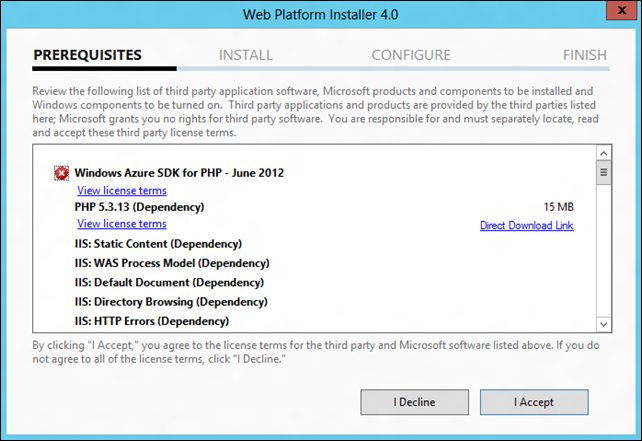642x441 pixels.
Task: Select IIS: HTTP Errors dependency item
Action: 152,321
